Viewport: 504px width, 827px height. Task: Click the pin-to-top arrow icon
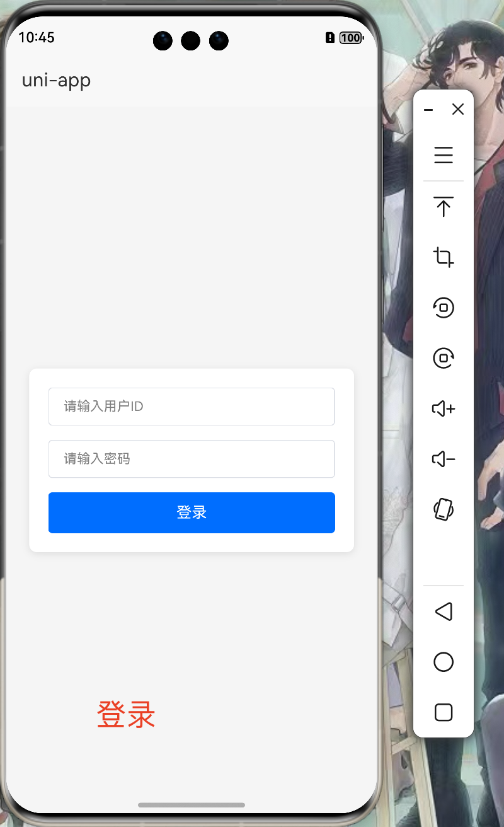tap(444, 206)
